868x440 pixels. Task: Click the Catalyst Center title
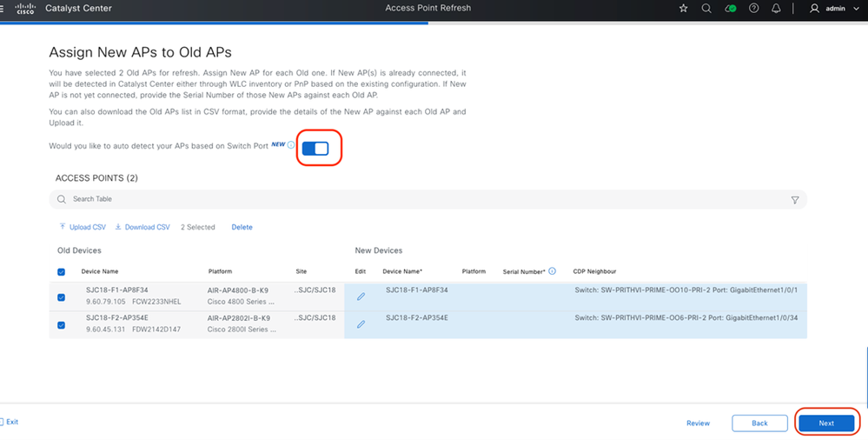click(x=78, y=9)
